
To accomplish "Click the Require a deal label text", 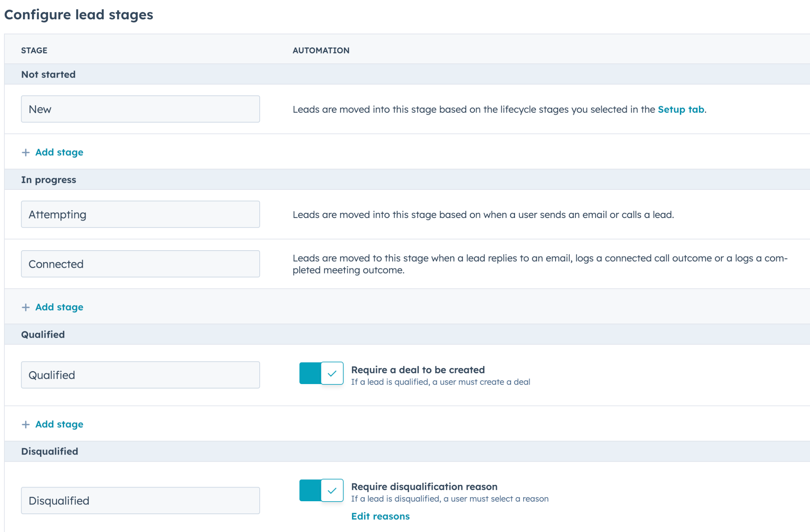I will tap(418, 370).
